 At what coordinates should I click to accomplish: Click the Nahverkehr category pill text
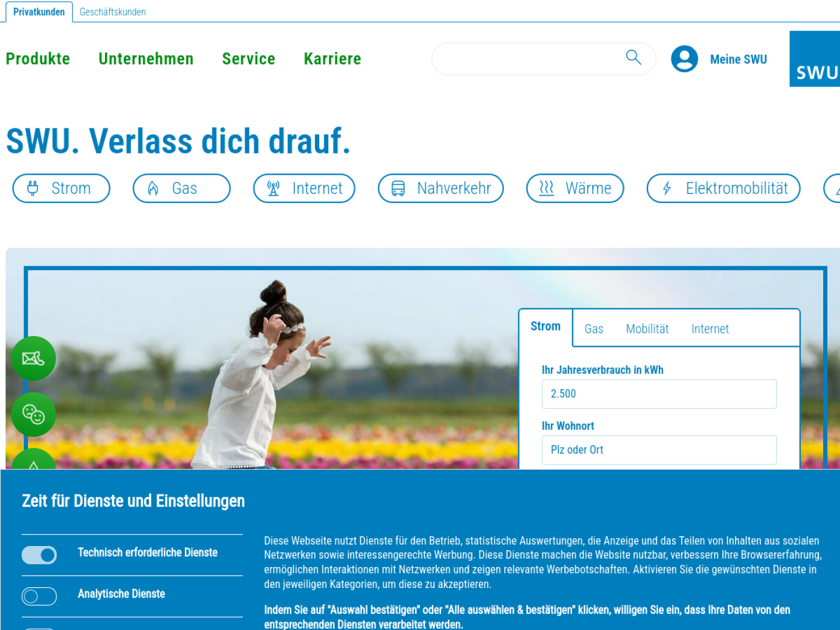click(x=454, y=188)
